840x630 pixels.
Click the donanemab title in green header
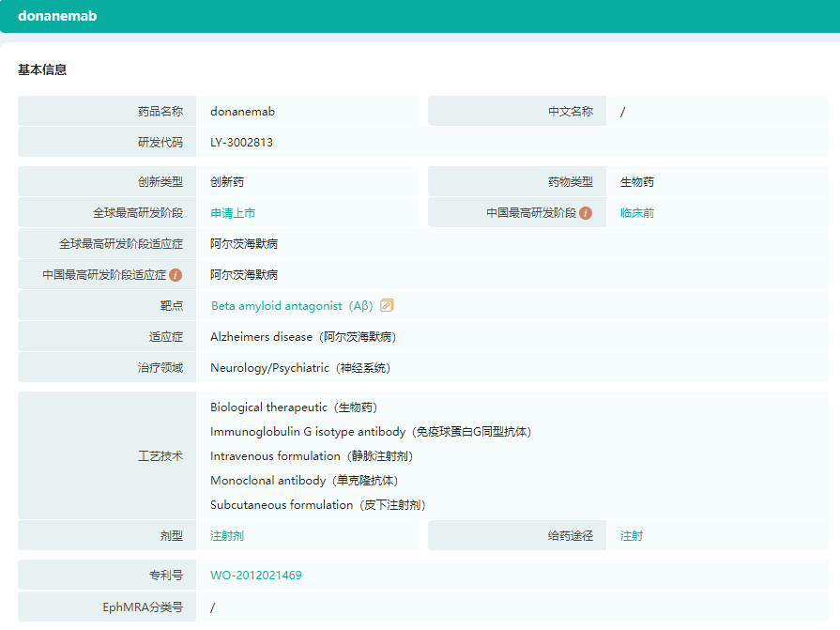[57, 16]
